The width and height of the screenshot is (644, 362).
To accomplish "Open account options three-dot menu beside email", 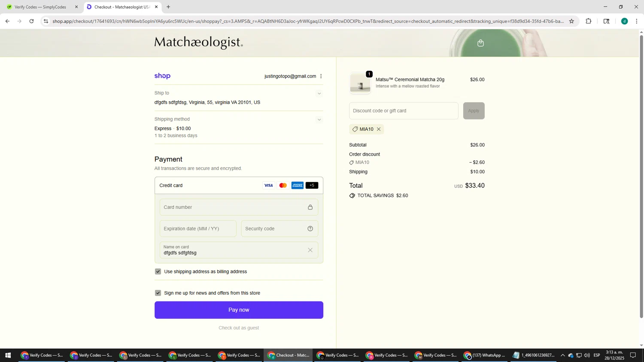I will pos(321,76).
